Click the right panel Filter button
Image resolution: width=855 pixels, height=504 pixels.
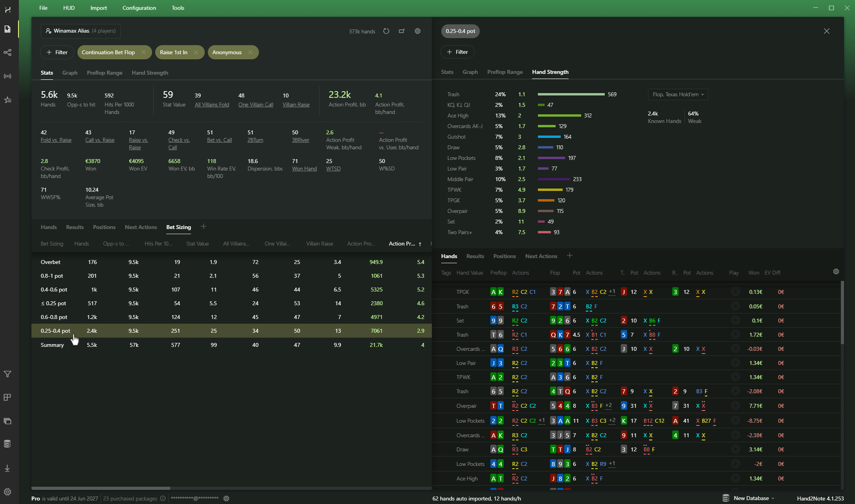(x=457, y=52)
